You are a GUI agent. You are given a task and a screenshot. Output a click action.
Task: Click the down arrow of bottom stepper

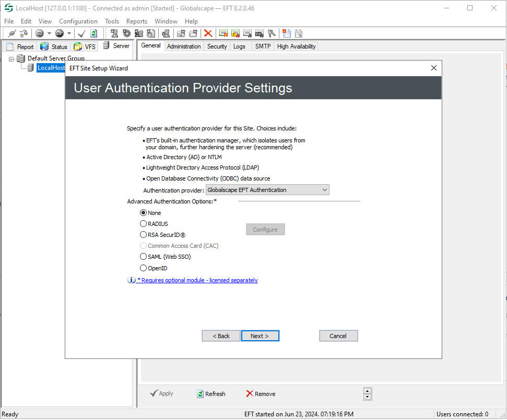(x=367, y=397)
